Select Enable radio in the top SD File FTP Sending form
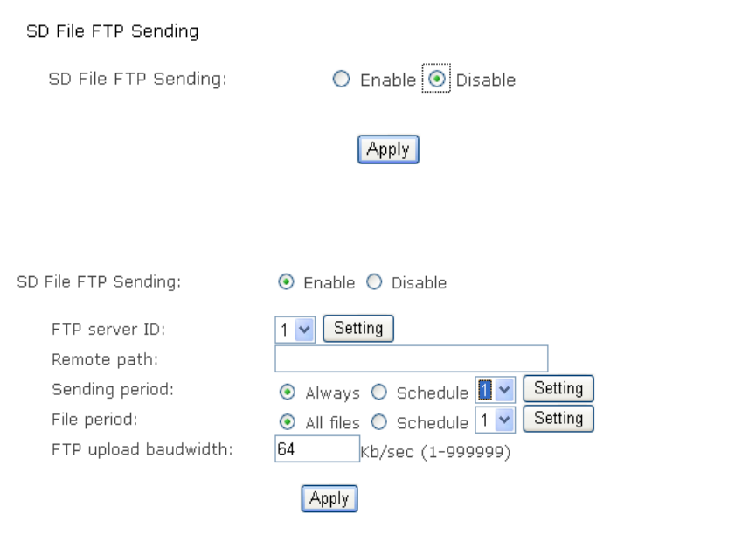 pyautogui.click(x=341, y=80)
